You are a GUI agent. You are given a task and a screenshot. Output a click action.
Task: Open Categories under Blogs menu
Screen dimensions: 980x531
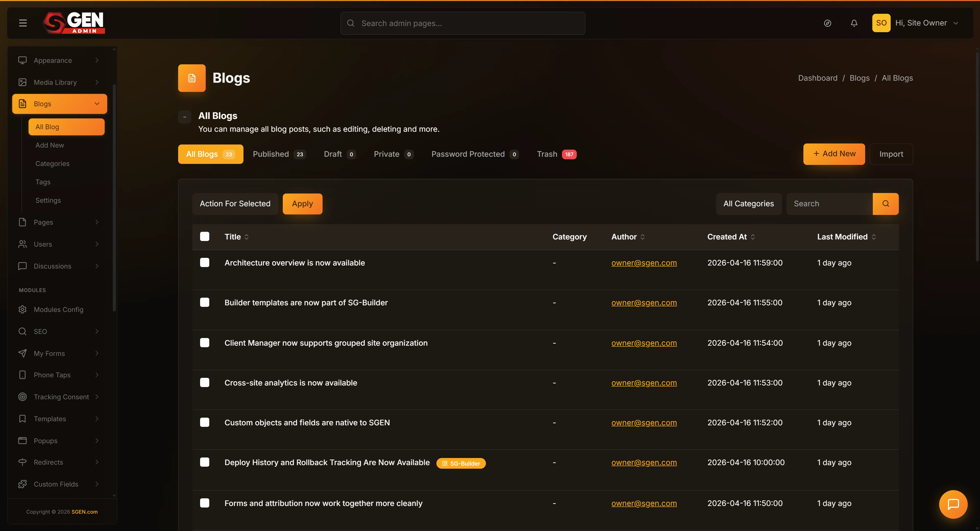click(x=53, y=163)
